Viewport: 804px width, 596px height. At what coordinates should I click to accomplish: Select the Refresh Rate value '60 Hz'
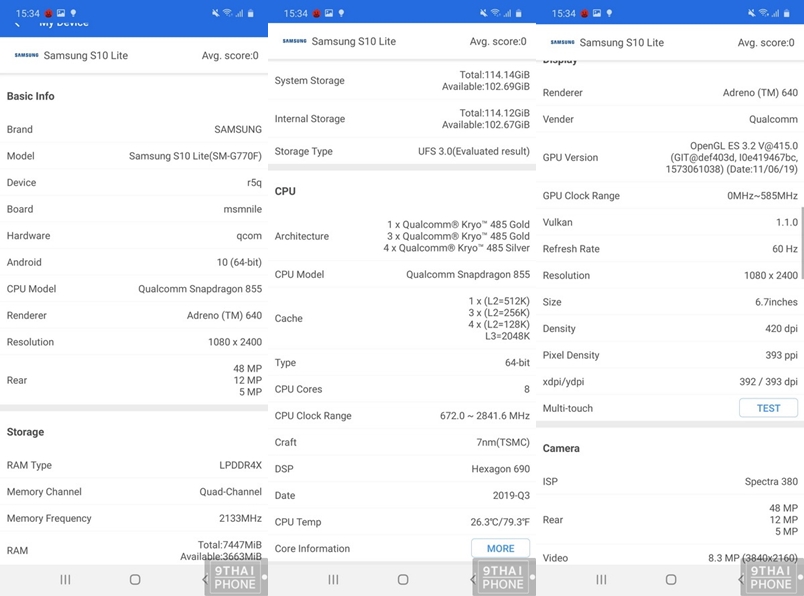785,249
